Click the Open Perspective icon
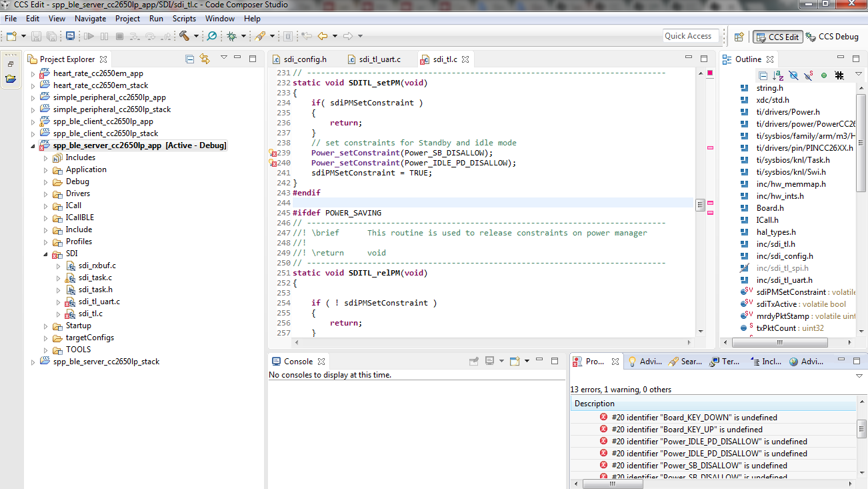868x489 pixels. click(739, 37)
